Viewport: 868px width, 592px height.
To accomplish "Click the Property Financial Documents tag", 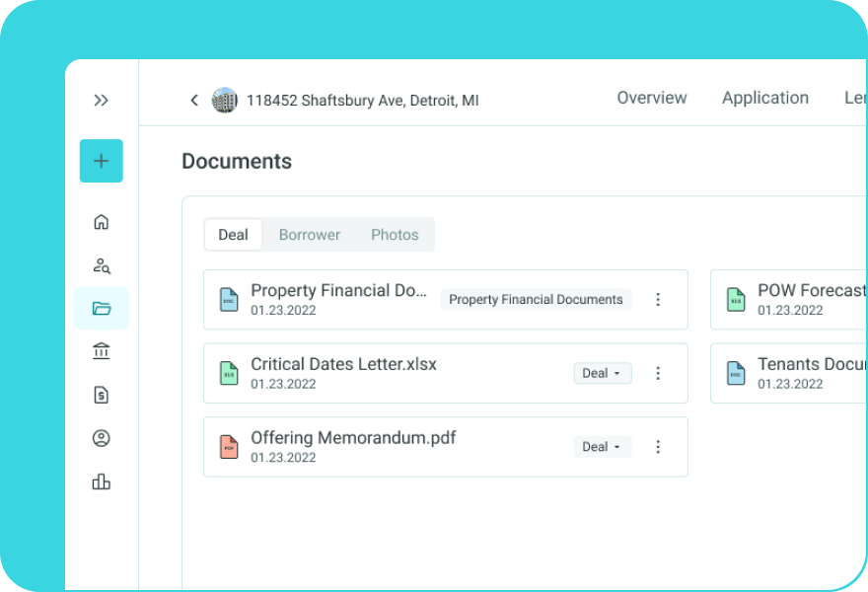I will [x=536, y=300].
